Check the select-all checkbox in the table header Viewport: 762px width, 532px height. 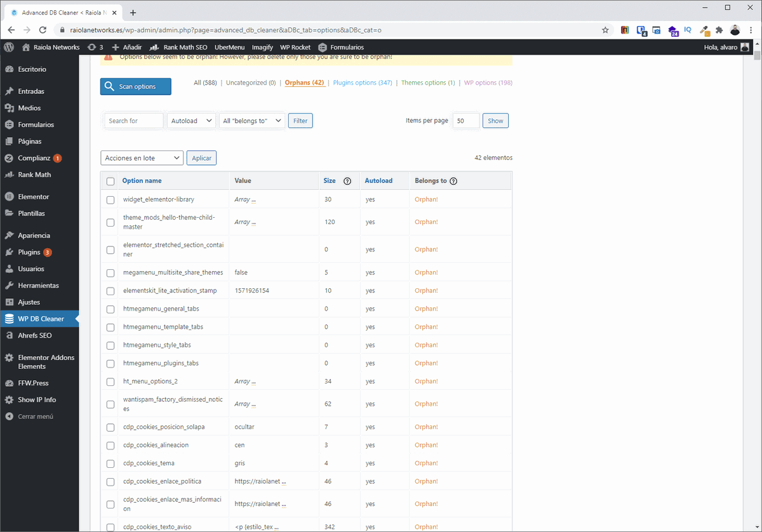coord(110,180)
